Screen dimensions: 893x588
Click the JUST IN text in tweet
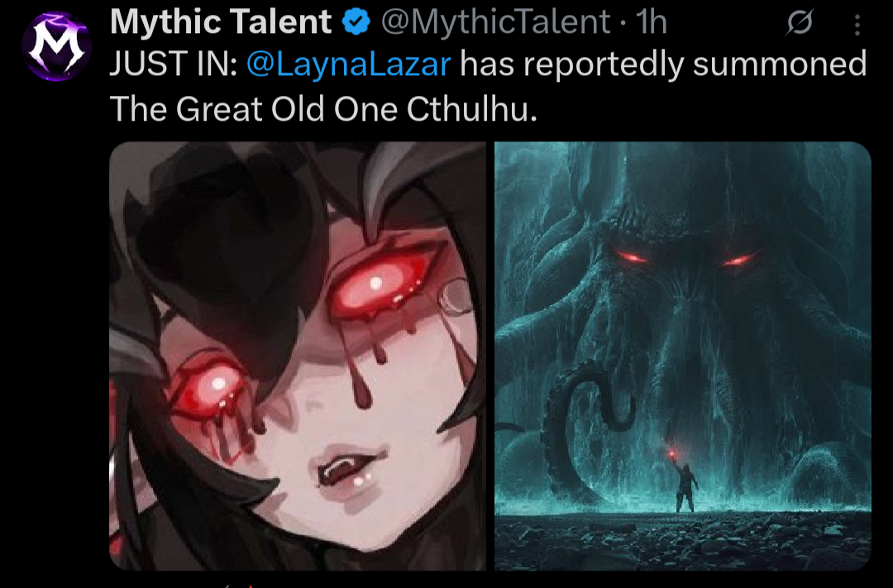pos(173,64)
